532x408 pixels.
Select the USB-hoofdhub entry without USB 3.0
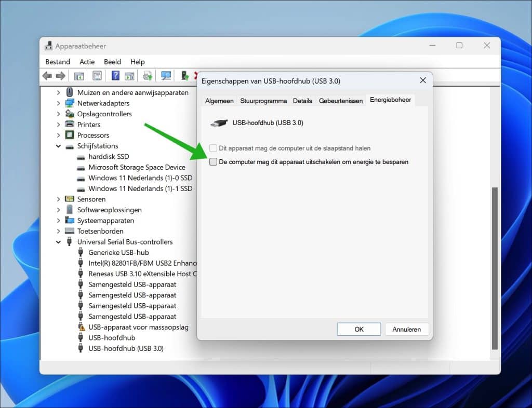coord(112,338)
